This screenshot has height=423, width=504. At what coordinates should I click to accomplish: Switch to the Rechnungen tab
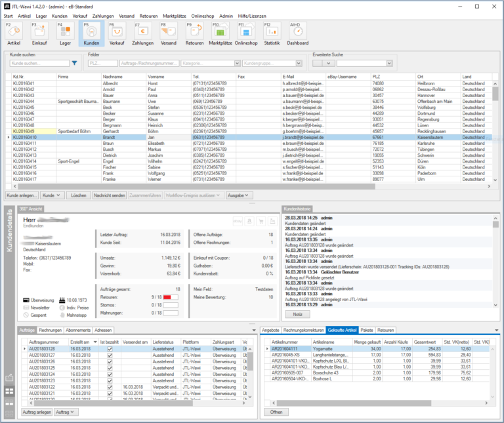(50, 330)
